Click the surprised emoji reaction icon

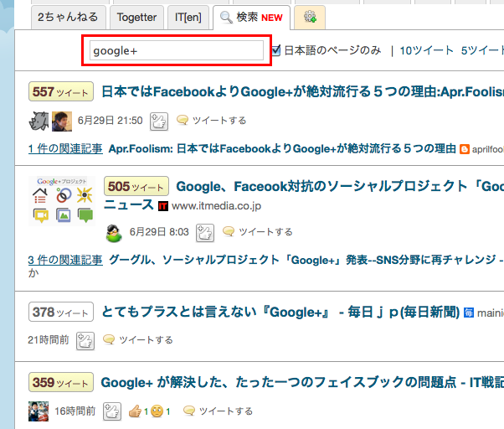point(157,411)
